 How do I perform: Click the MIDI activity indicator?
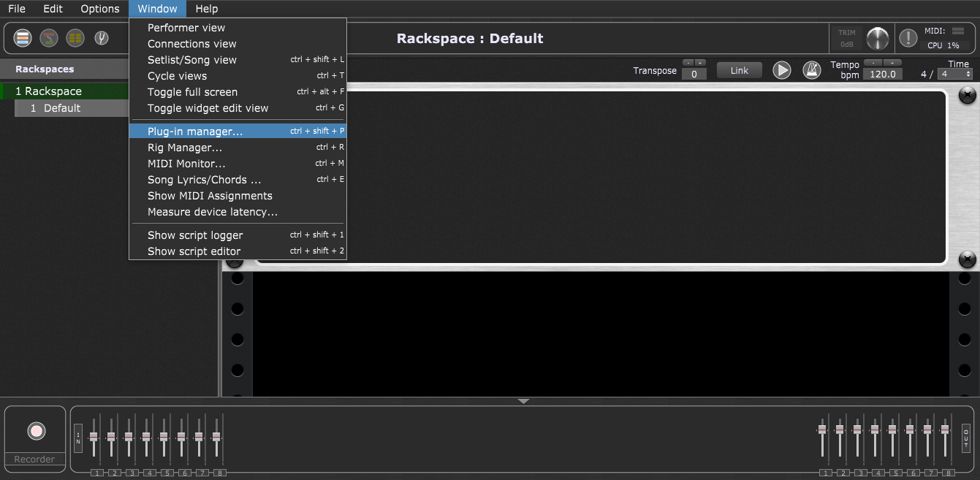click(958, 31)
